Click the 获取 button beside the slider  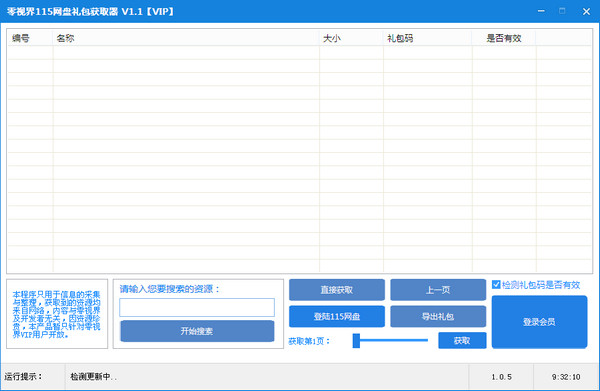[x=462, y=340]
